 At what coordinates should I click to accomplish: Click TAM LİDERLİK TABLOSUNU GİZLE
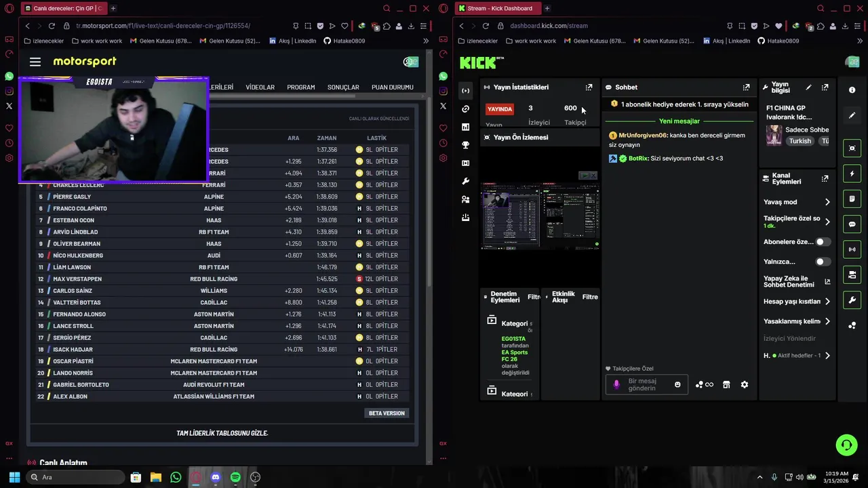[x=222, y=433]
